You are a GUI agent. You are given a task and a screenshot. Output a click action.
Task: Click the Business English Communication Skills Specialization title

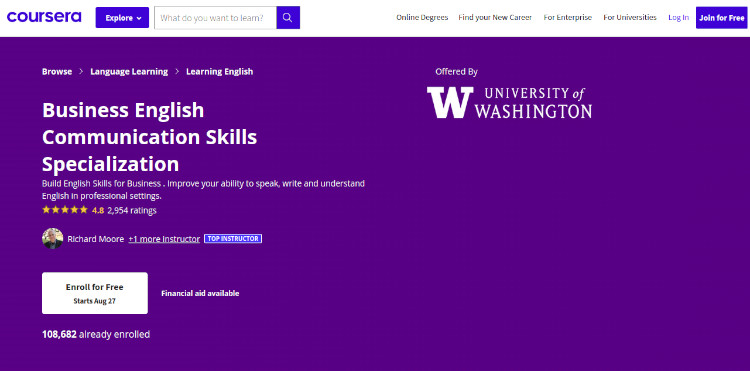click(x=150, y=137)
